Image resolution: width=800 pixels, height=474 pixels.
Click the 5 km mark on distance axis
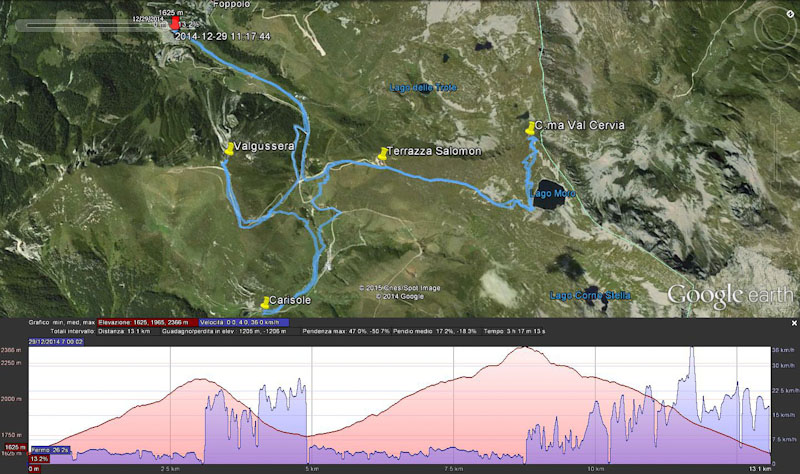[312, 469]
